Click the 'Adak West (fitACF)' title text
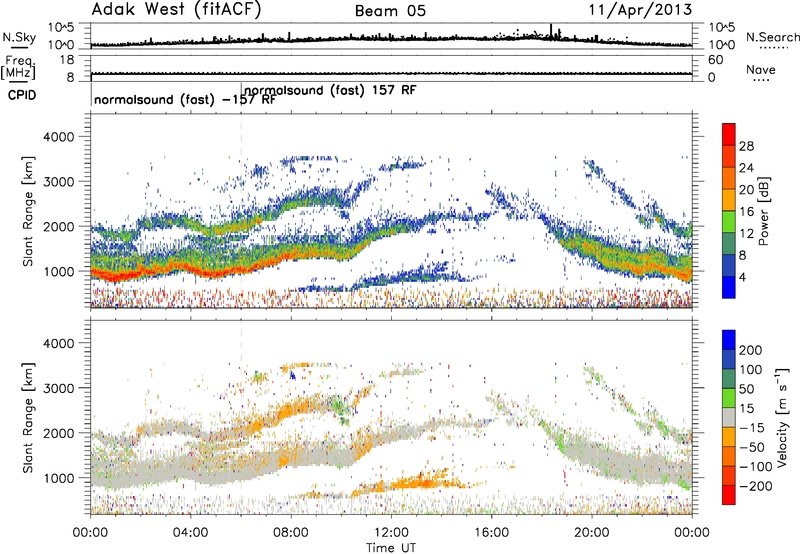The height and width of the screenshot is (554, 800). pyautogui.click(x=176, y=10)
